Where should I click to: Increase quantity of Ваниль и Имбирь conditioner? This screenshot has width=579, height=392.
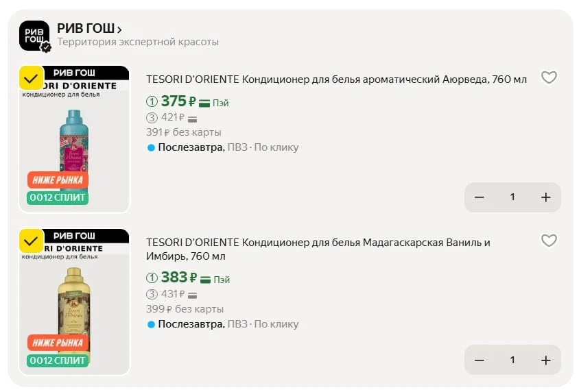546,360
